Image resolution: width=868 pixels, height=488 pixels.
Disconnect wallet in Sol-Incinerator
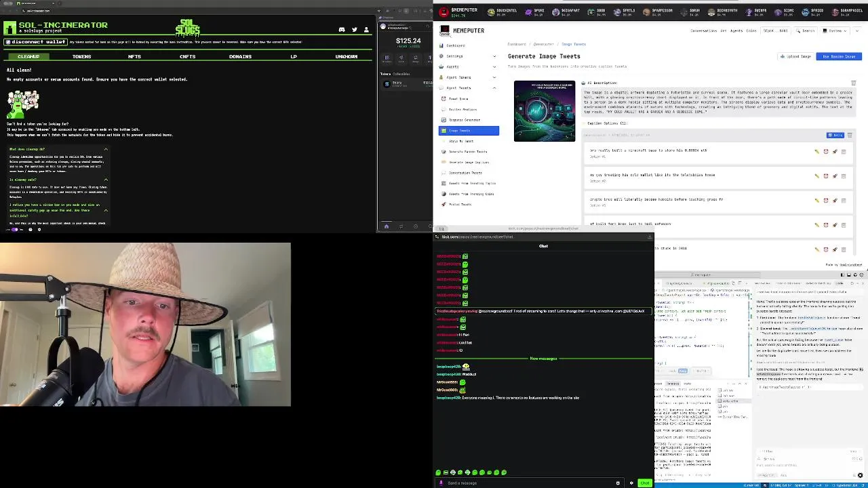(36, 42)
